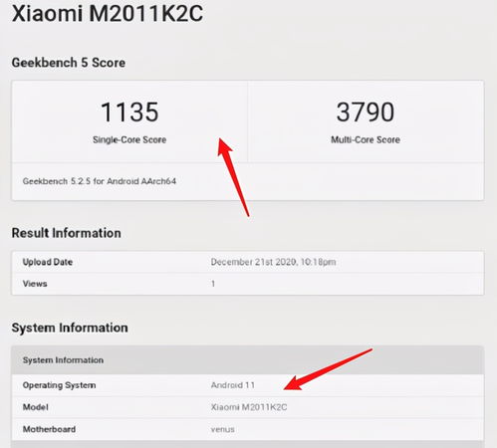Click the Single-Core Score label

(x=129, y=139)
